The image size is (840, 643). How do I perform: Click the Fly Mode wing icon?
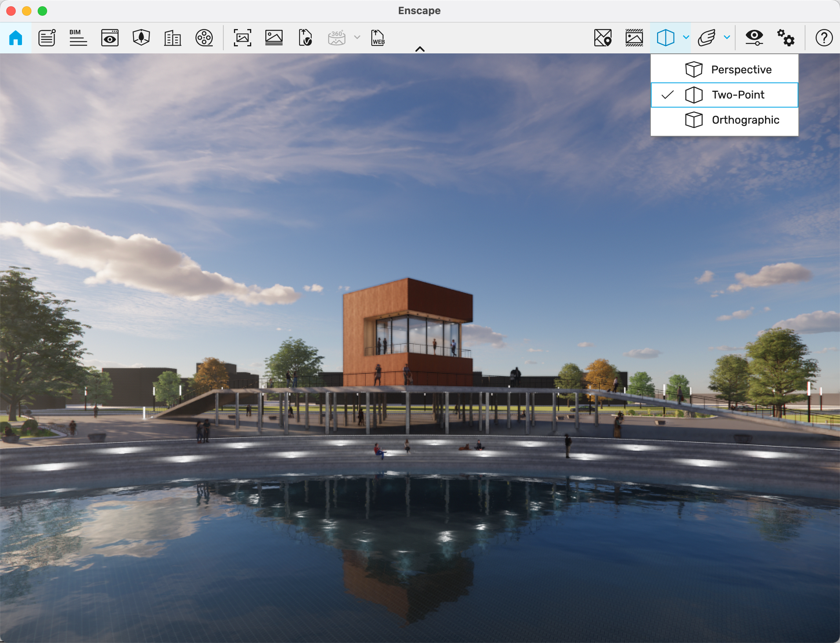[707, 38]
